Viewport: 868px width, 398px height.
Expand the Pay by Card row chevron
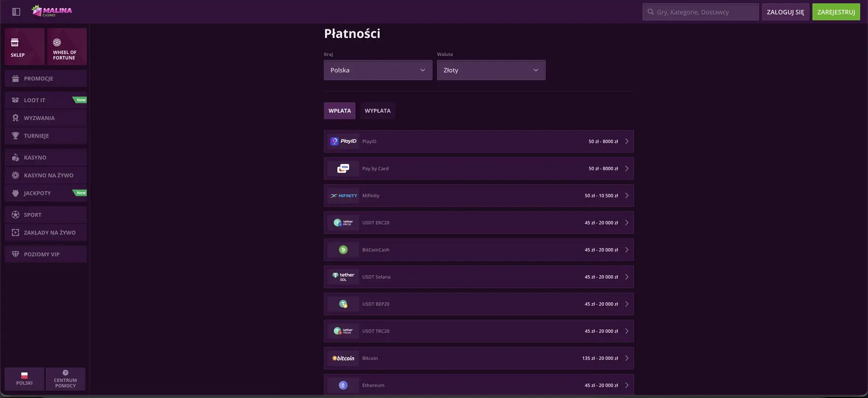(627, 169)
